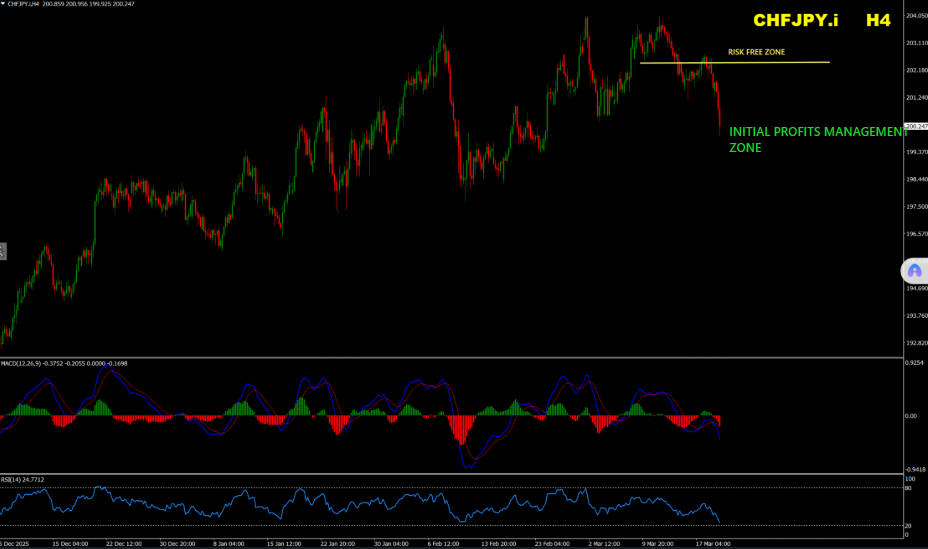Click the yellow H4 timeframe label
The height and width of the screenshot is (549, 928).
click(x=878, y=20)
